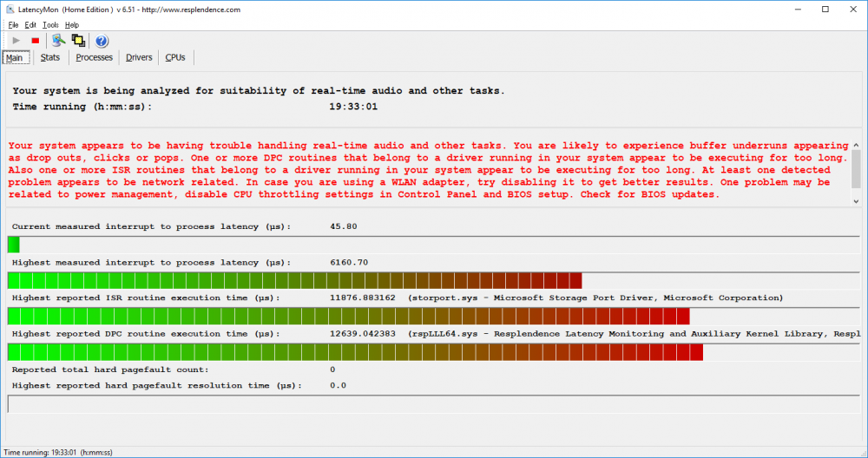The height and width of the screenshot is (458, 868).
Task: Minimize the LatencyMon window
Action: 798,10
